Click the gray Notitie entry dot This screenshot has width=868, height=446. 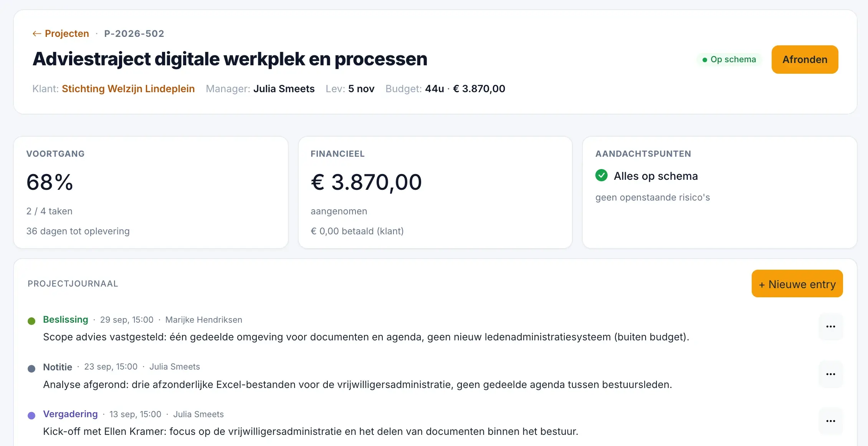(x=31, y=369)
